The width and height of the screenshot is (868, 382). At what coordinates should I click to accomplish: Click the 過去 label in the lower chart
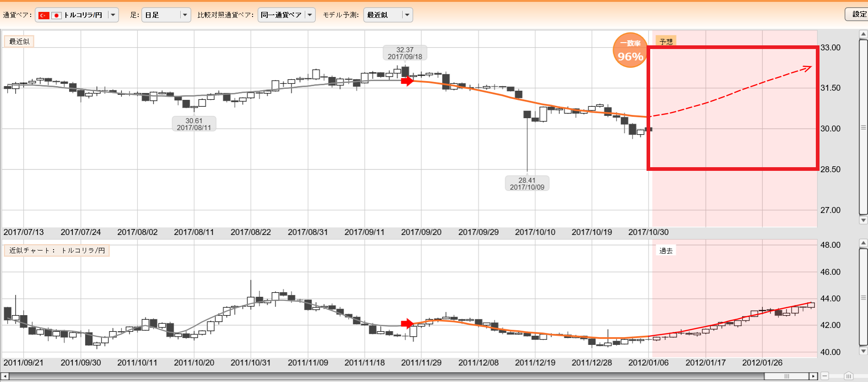[x=666, y=251]
